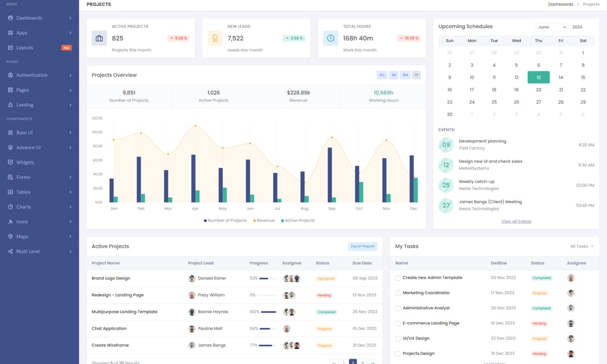Click the Dashboards breadcrumb link
The image size is (607, 364).
(560, 4)
